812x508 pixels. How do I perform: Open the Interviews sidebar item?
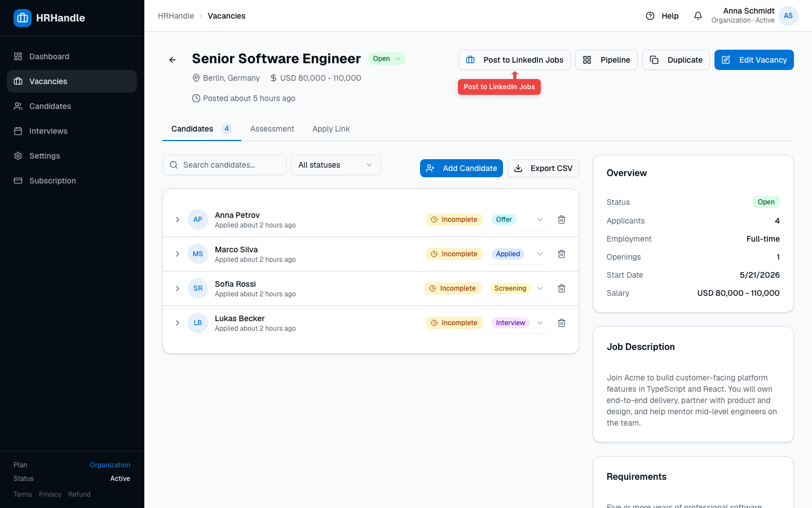tap(72, 131)
